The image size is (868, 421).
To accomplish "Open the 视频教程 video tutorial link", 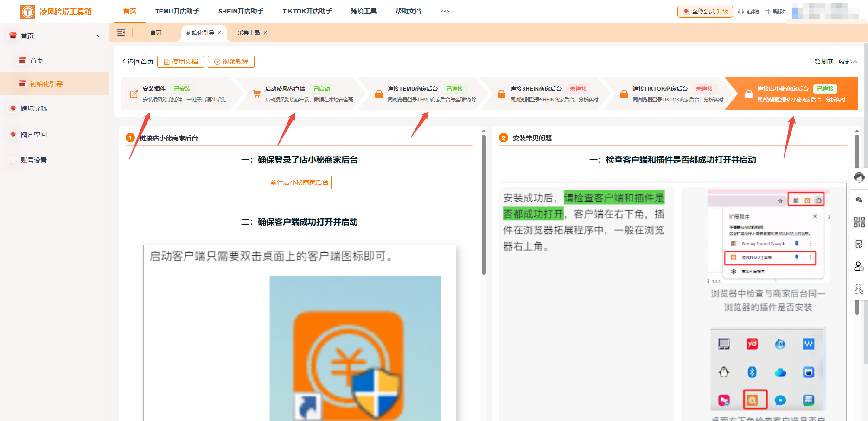I will coord(231,61).
